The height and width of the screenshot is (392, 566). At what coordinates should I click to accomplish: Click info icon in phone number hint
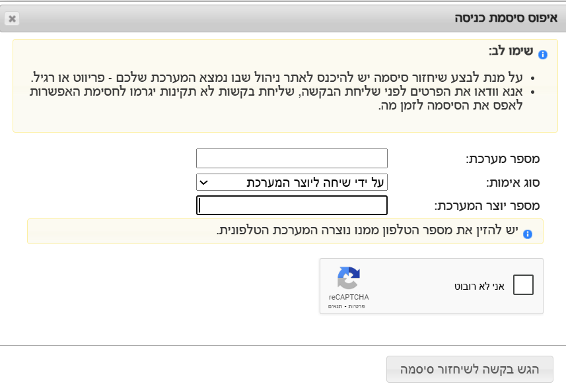[528, 233]
